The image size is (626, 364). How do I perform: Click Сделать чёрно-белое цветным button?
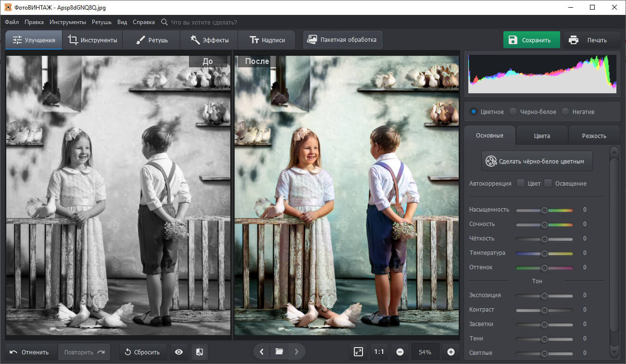[537, 161]
